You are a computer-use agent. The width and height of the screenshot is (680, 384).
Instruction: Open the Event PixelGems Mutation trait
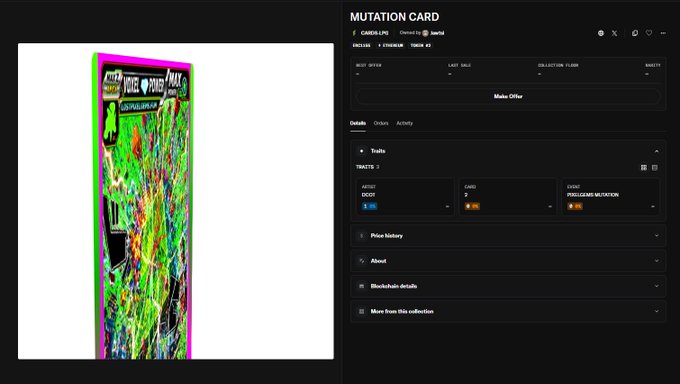(x=611, y=197)
